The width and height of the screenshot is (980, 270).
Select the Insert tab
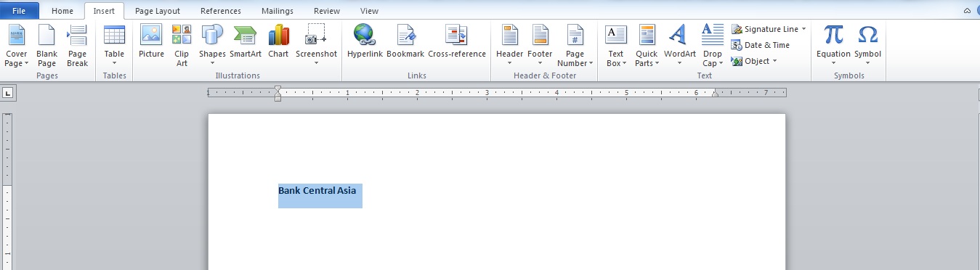click(x=104, y=11)
